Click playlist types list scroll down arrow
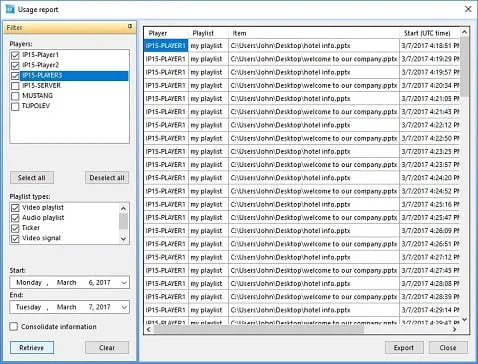Screen dimensions: 478x364 click(123, 239)
